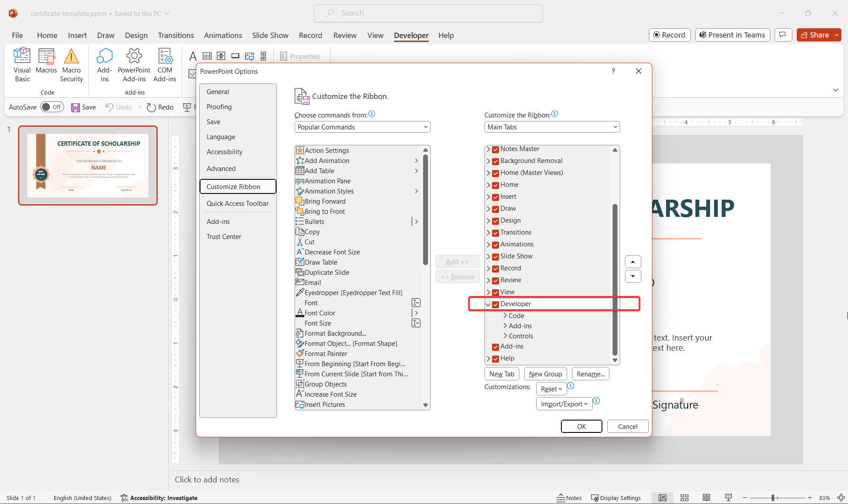The width and height of the screenshot is (848, 504).
Task: Open the Choose commands from dropdown
Action: coord(362,127)
